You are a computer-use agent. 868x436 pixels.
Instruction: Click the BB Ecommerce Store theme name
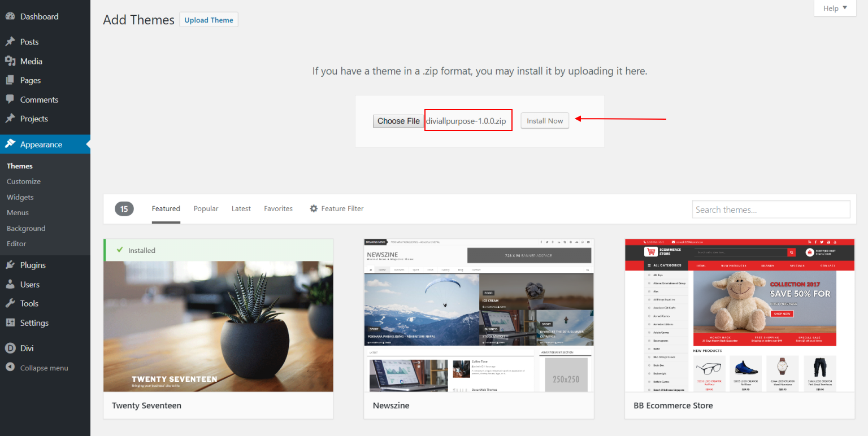tap(673, 406)
